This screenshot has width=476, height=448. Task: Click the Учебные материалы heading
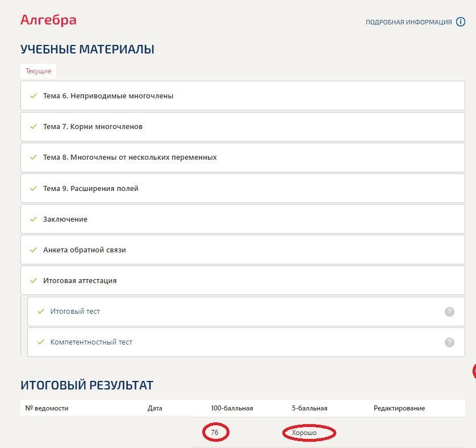point(87,49)
